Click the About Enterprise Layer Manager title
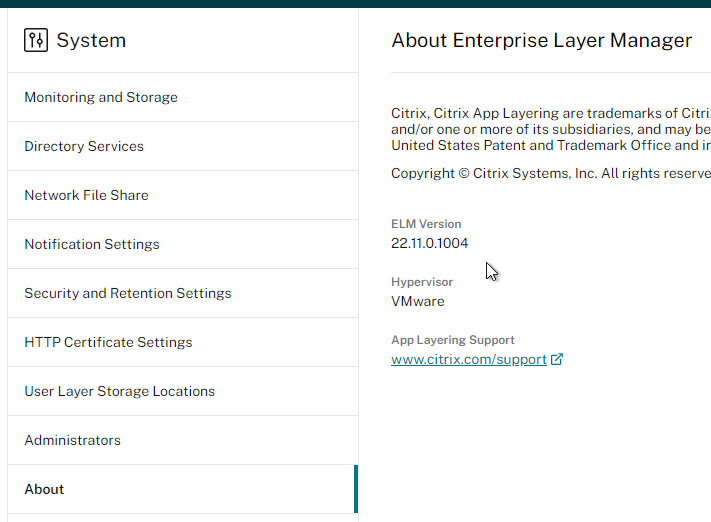The image size is (711, 522). point(542,40)
